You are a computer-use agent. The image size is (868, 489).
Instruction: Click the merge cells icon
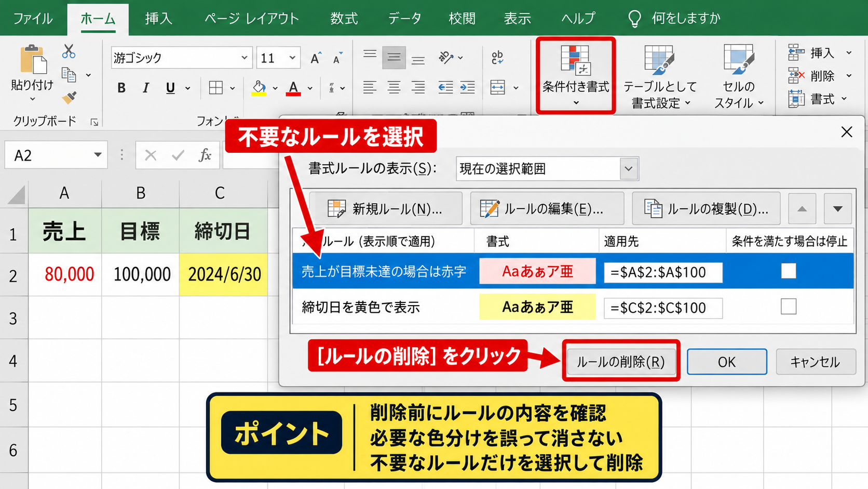tap(497, 87)
